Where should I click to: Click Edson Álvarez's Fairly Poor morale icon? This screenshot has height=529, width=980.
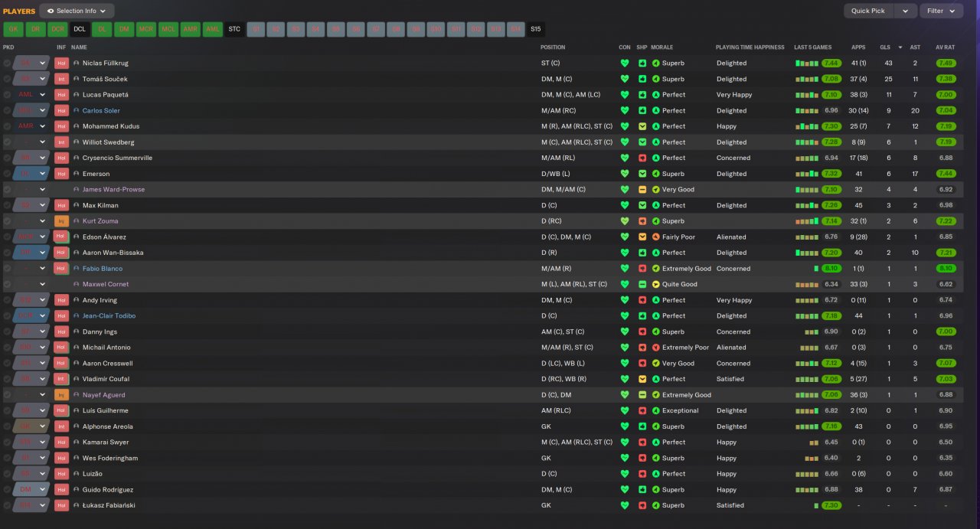(x=655, y=237)
